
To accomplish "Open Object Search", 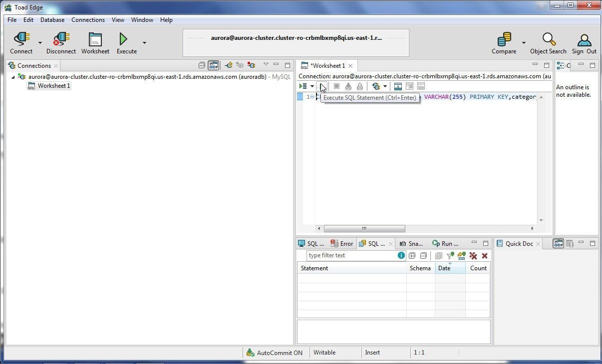I will pos(548,43).
